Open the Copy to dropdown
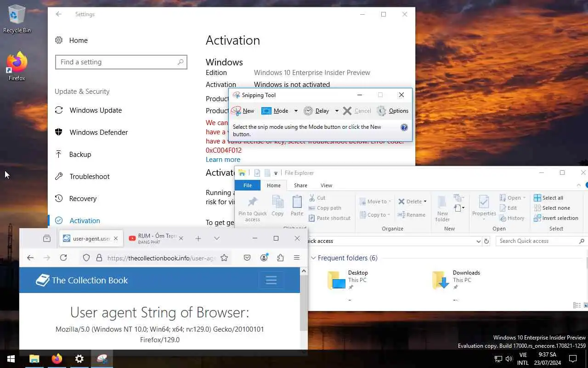Screen dimensions: 588x368 (x=375, y=215)
